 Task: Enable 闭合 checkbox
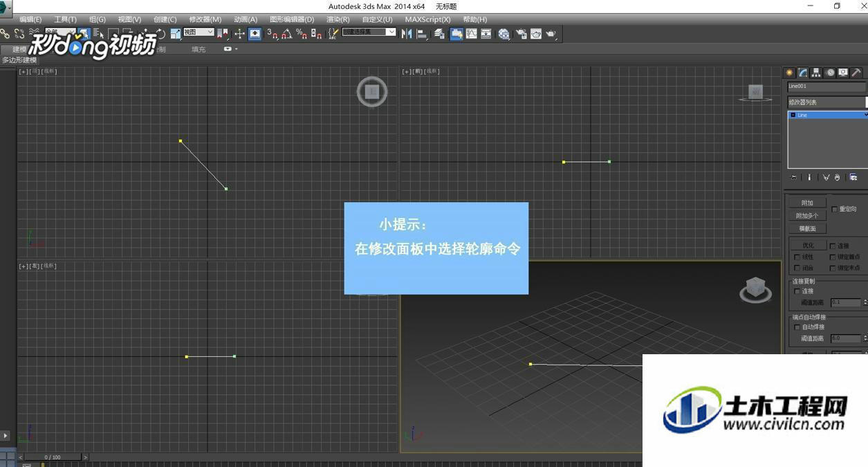tap(797, 268)
